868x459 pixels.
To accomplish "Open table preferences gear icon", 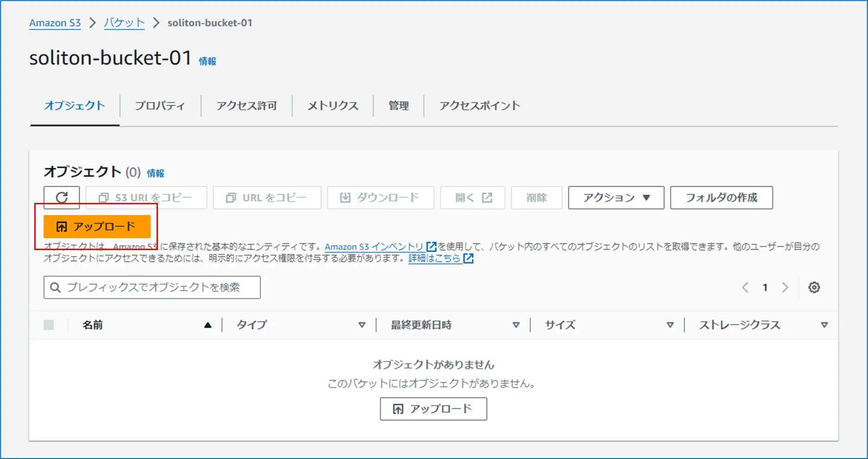I will [814, 288].
